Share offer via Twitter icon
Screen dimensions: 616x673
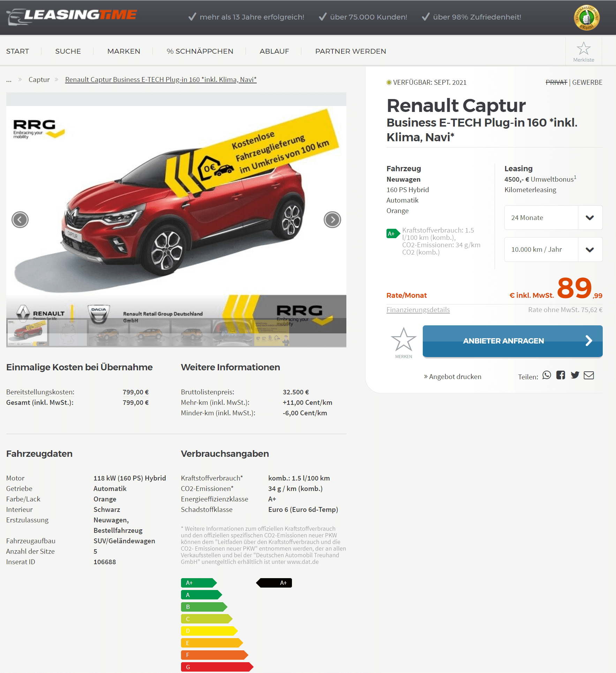click(575, 375)
